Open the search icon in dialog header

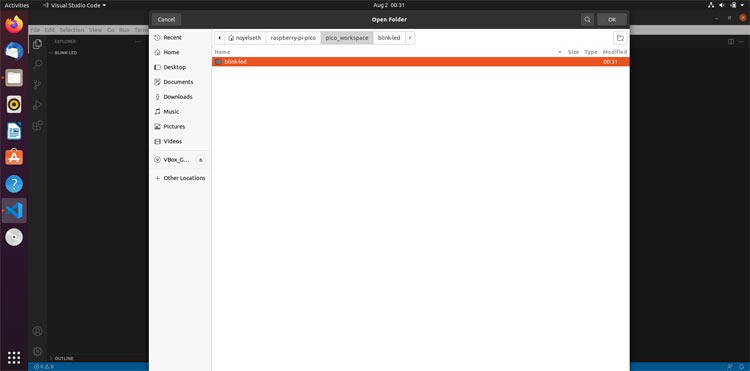coord(587,20)
